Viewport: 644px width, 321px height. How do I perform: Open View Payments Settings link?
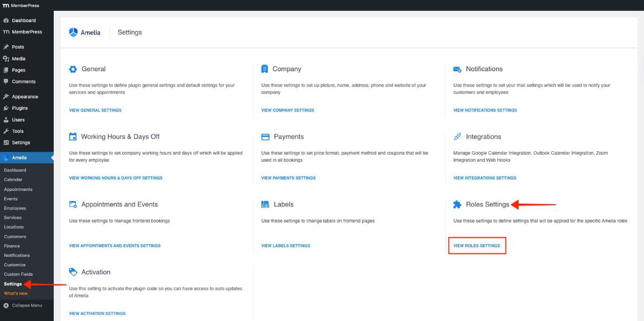coord(289,178)
